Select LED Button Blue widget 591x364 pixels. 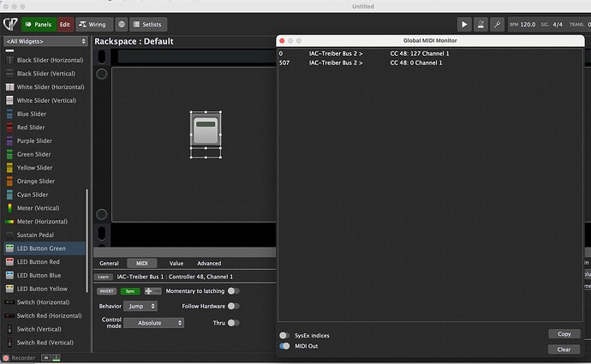pos(45,276)
